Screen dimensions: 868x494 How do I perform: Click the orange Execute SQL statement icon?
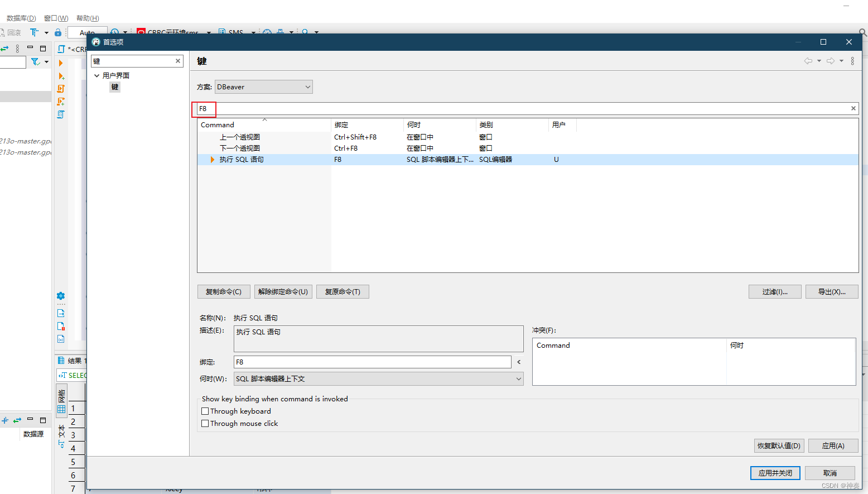pyautogui.click(x=61, y=63)
